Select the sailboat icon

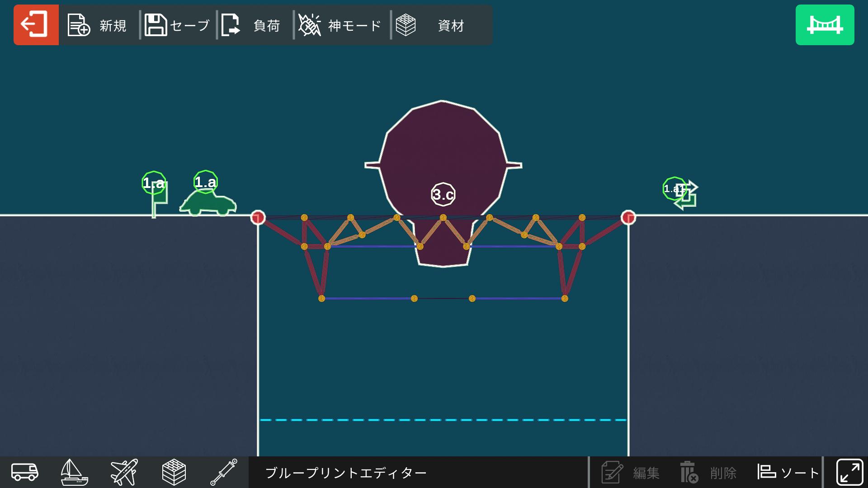tap(74, 472)
